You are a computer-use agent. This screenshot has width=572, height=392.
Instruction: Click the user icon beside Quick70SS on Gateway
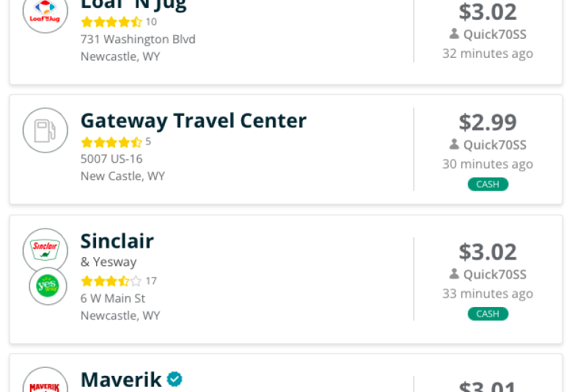pyautogui.click(x=454, y=144)
